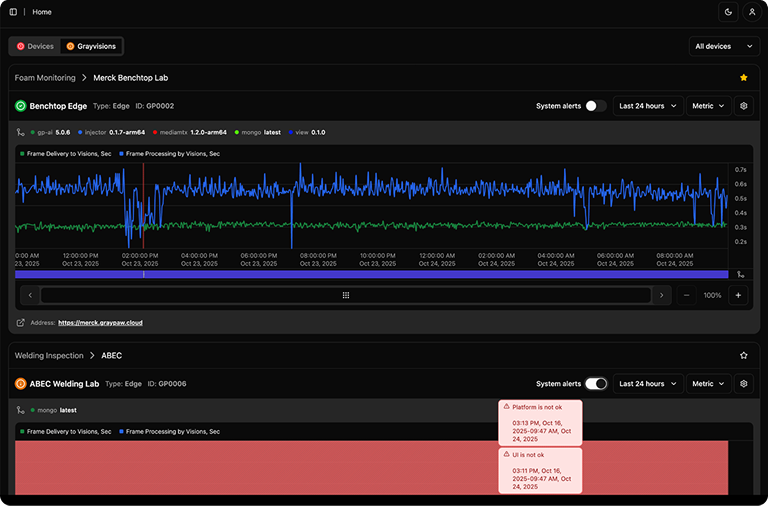This screenshot has width=768, height=506.
Task: Toggle the sidebar panel icon
Action: coord(13,12)
